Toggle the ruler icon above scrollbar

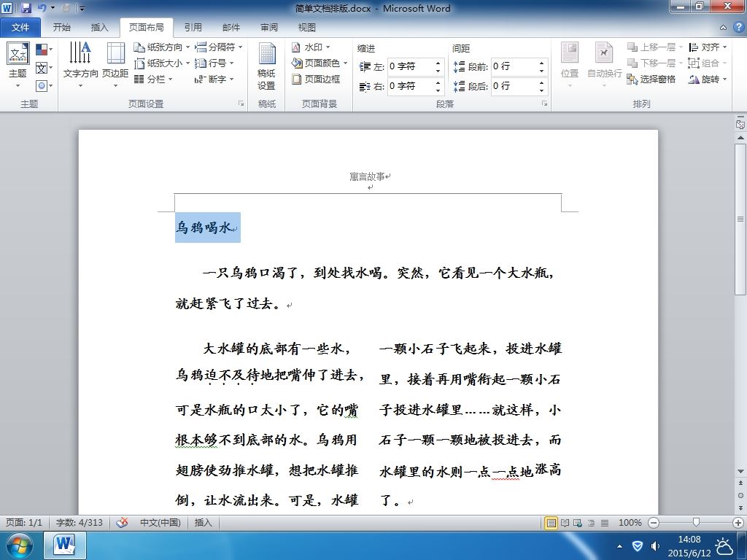[x=740, y=125]
